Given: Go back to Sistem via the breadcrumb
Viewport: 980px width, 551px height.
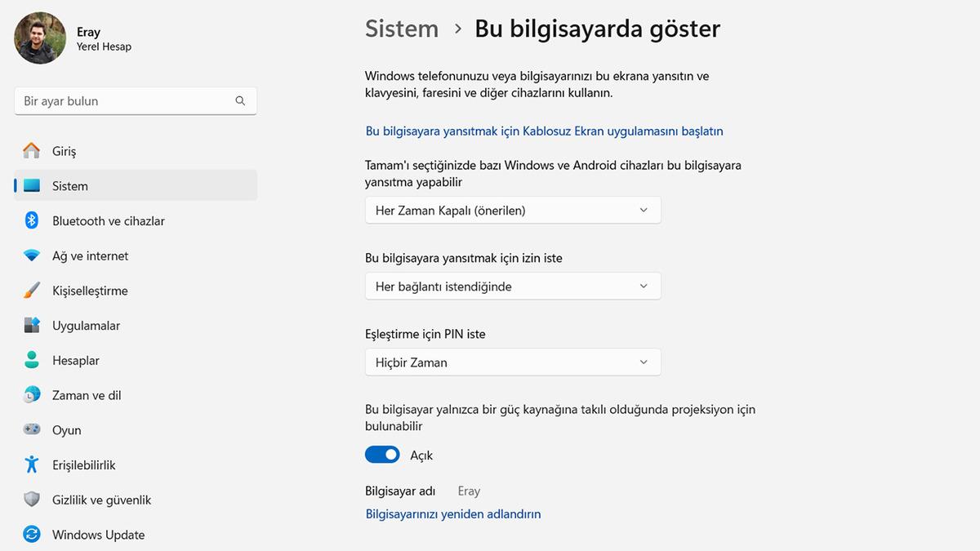Looking at the screenshot, I should pos(401,28).
